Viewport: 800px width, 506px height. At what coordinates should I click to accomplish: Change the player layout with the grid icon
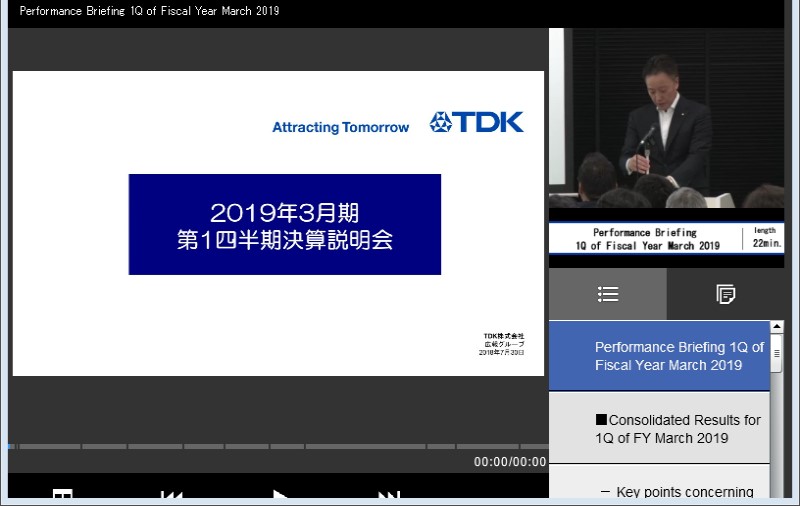[x=62, y=494]
